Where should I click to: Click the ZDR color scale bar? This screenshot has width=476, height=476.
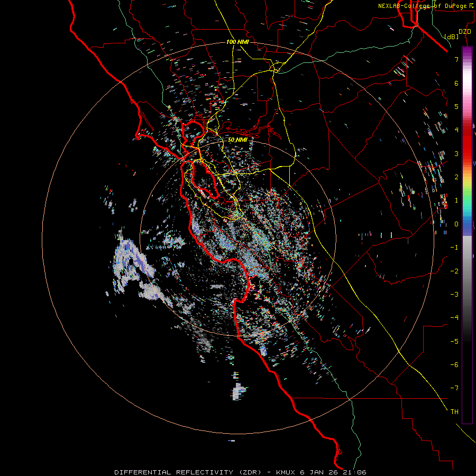[467, 235]
